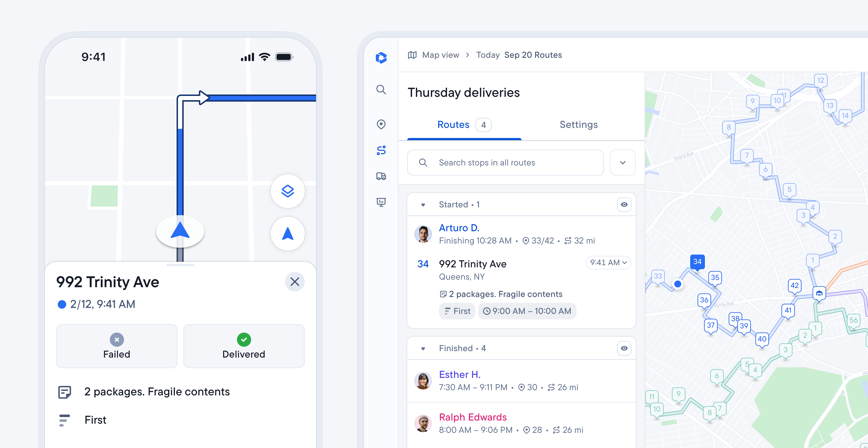This screenshot has height=448, width=868.
Task: Click Map view breadcrumb
Action: 440,55
